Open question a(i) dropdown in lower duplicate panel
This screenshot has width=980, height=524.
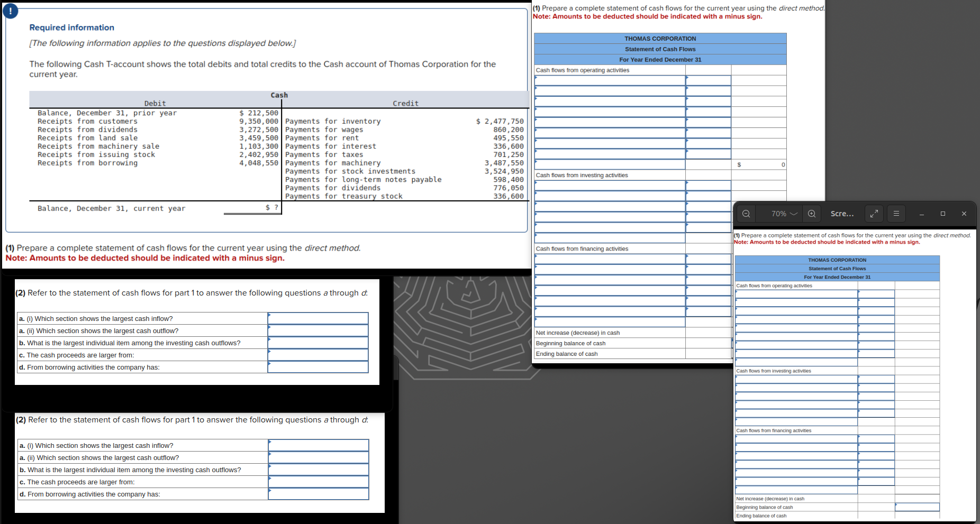tap(317, 445)
